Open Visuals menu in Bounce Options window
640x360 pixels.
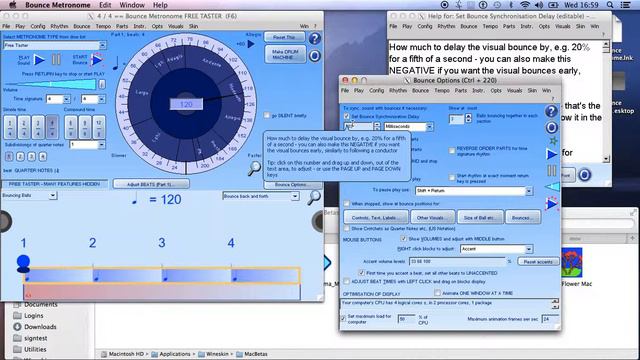point(514,90)
